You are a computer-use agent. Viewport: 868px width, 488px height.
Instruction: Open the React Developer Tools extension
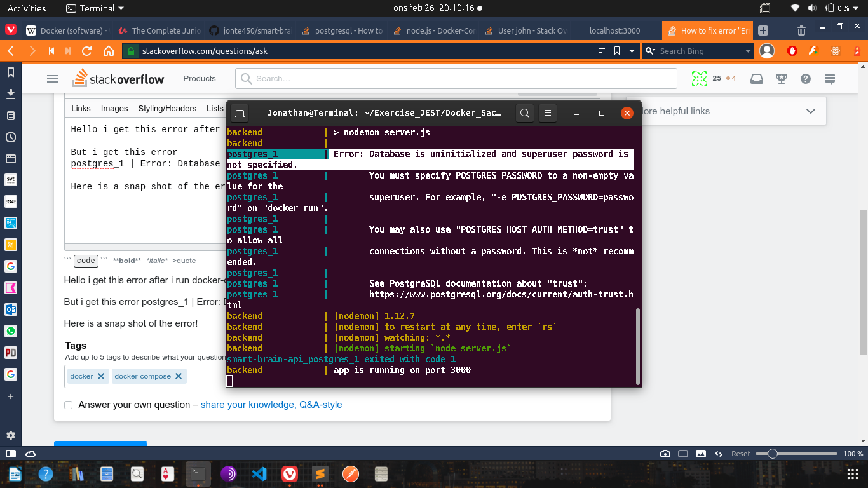pyautogui.click(x=836, y=51)
